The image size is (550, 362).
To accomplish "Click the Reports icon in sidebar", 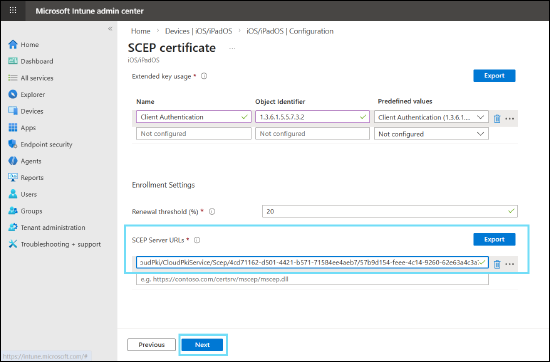I will [x=13, y=177].
